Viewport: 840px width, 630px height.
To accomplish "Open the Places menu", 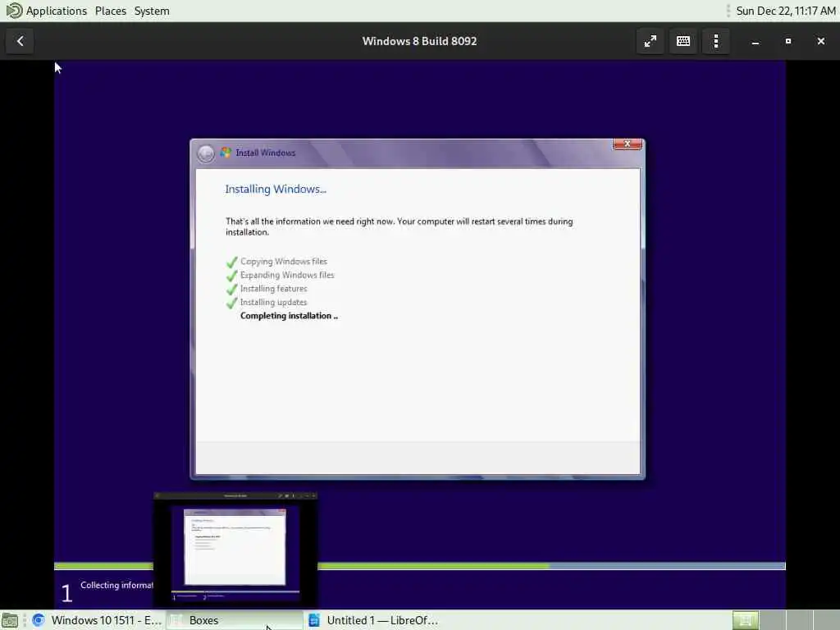I will point(111,11).
